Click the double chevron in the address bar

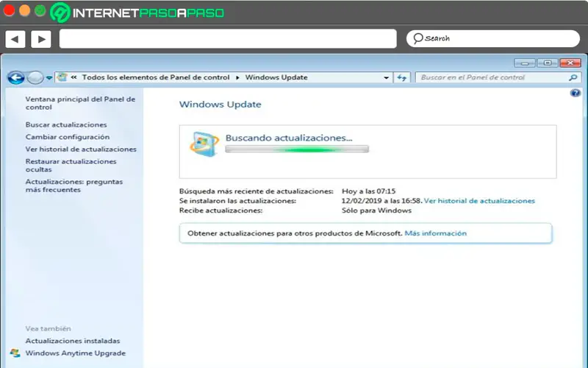point(74,77)
